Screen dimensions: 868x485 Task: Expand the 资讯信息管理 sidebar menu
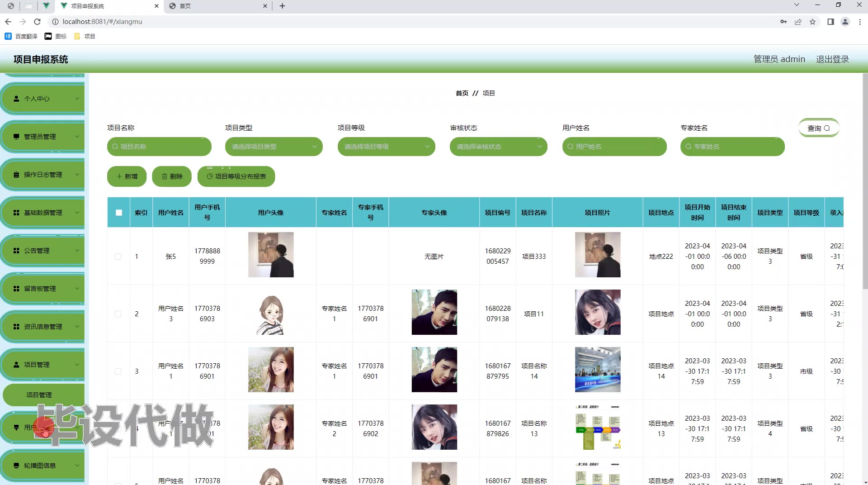43,327
